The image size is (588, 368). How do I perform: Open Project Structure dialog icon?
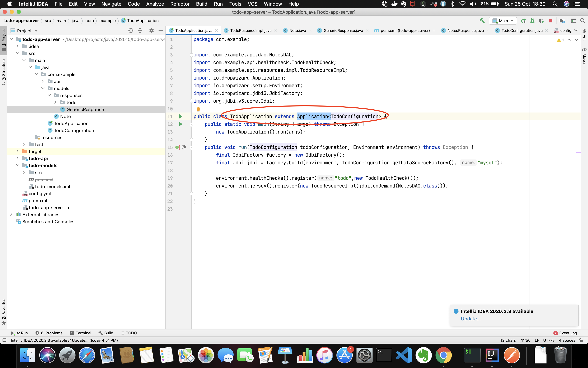pos(562,21)
